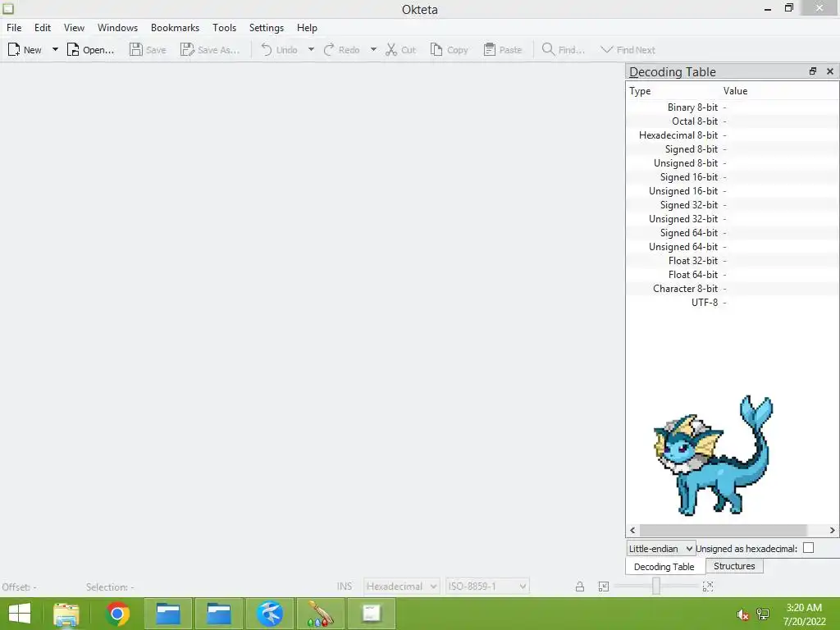Open the New button dropdown arrow
This screenshot has width=840, height=630.
[55, 50]
